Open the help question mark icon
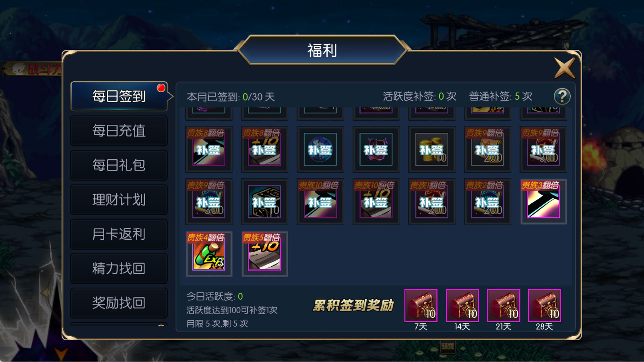Viewport: 644px width, 362px height. 562,97
